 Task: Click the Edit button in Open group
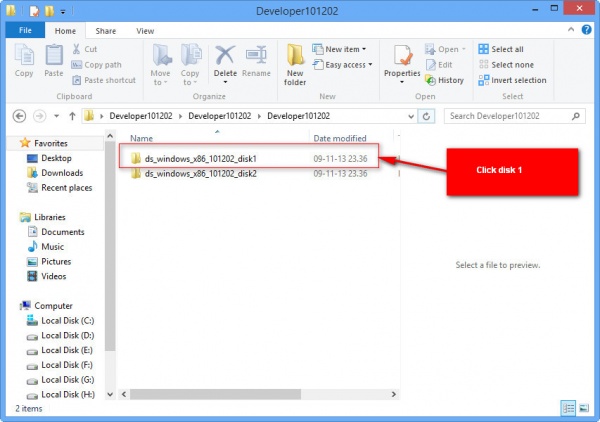(439, 65)
